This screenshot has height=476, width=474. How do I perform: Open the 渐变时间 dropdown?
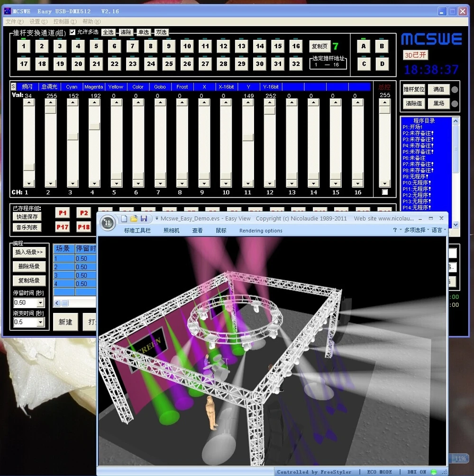40,322
